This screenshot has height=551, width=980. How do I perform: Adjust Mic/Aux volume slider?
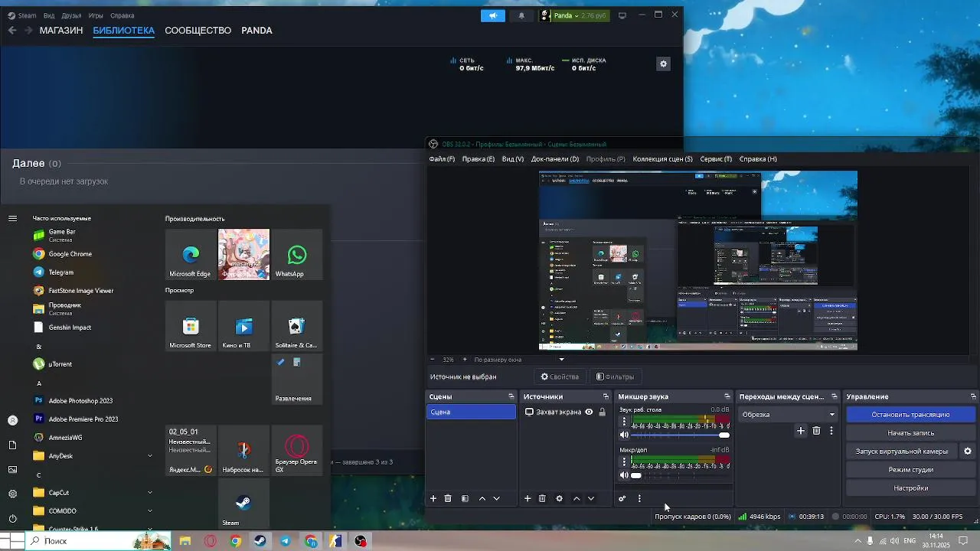681,475
